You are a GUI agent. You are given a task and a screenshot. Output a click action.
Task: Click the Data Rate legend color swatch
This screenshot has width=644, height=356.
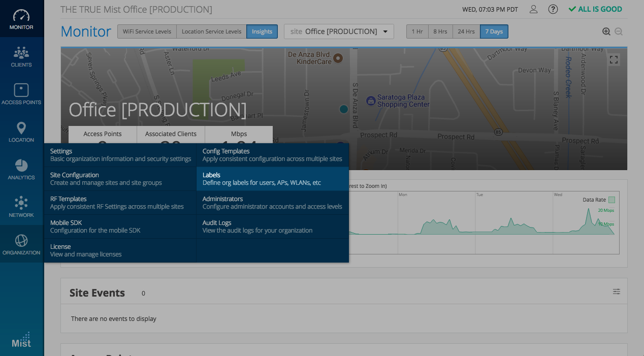point(611,200)
